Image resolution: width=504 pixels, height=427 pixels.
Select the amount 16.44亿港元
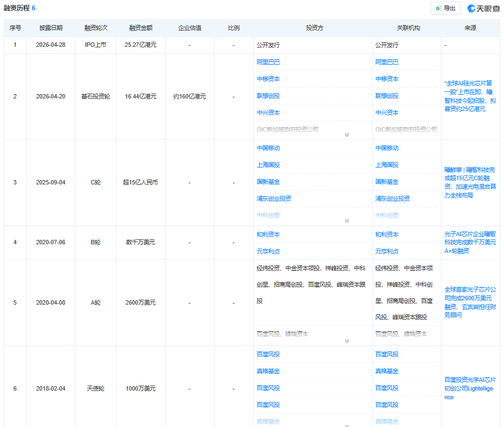[140, 96]
